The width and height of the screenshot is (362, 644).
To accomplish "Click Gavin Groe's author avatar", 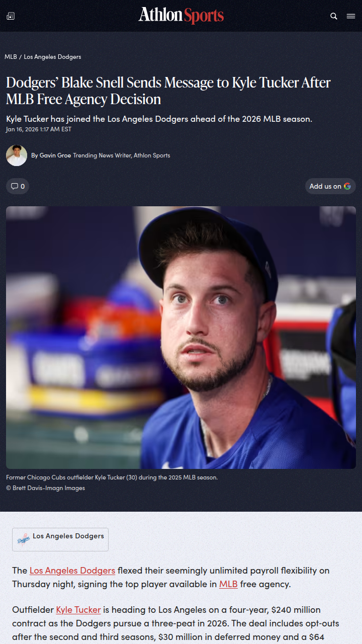I will tap(17, 155).
